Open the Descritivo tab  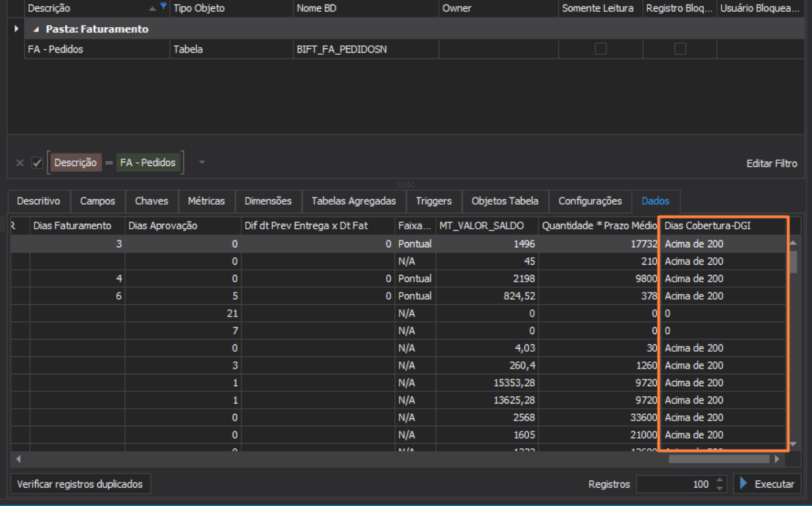[x=38, y=201]
